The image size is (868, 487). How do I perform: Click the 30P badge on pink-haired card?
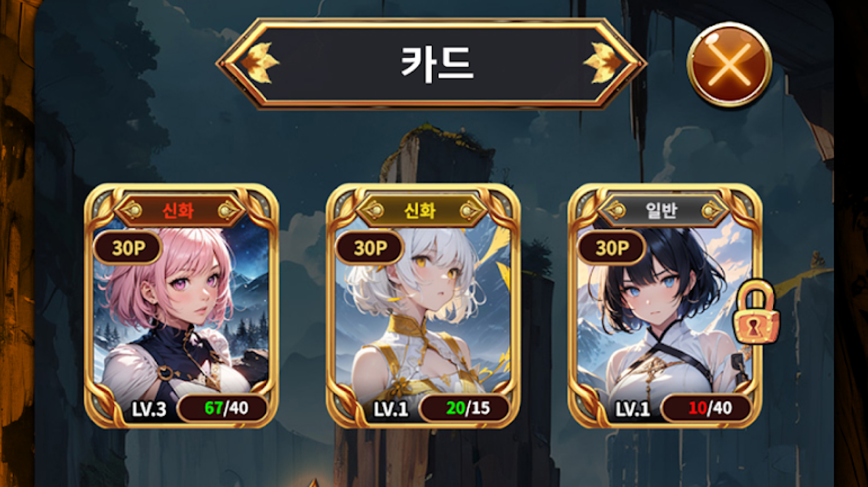tap(128, 248)
